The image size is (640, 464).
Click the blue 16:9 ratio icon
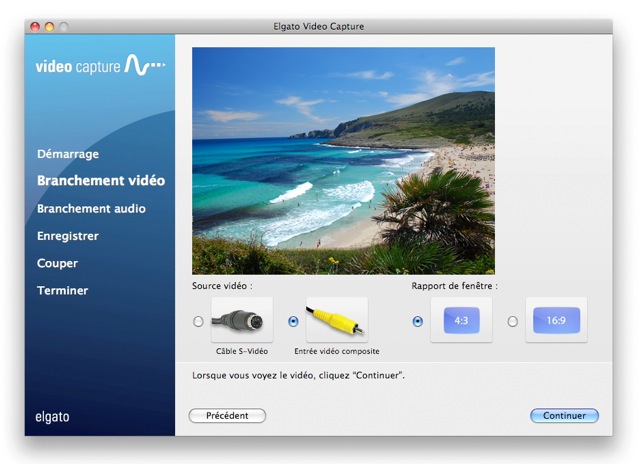(556, 320)
